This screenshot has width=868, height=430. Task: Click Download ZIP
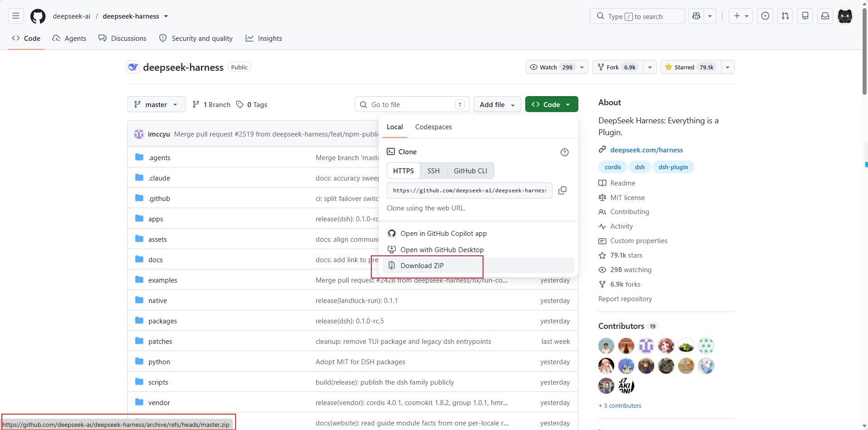[478, 266]
